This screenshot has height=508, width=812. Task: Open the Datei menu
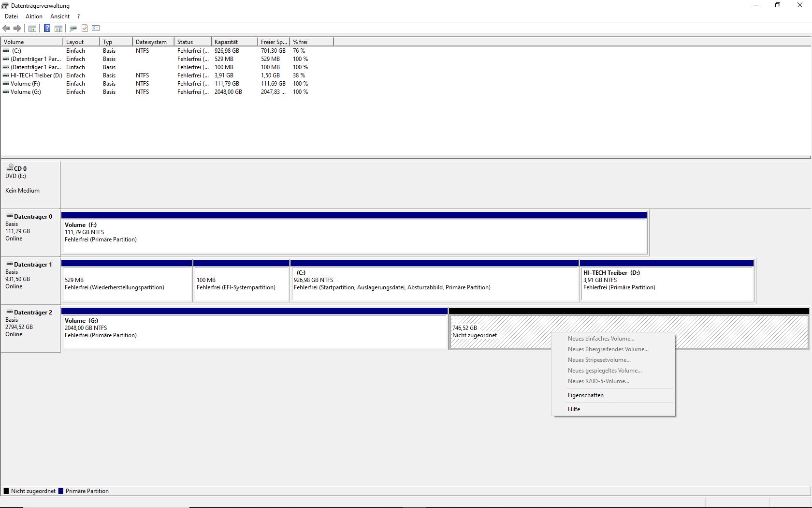click(x=11, y=16)
